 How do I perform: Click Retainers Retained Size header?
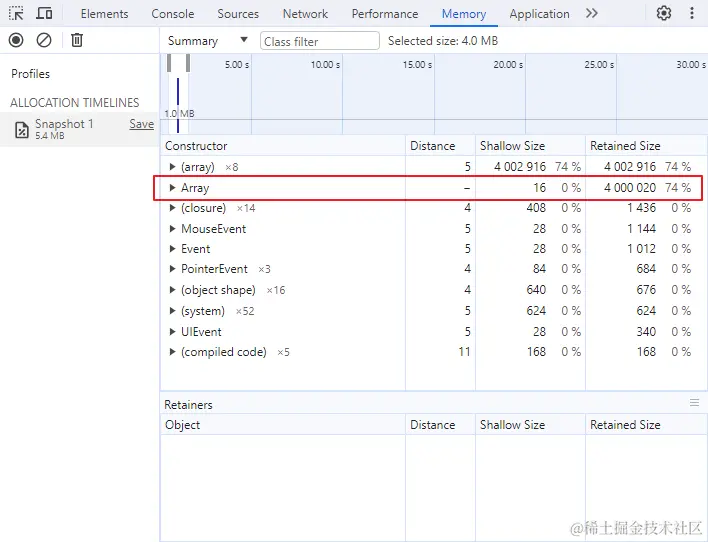tap(646, 425)
